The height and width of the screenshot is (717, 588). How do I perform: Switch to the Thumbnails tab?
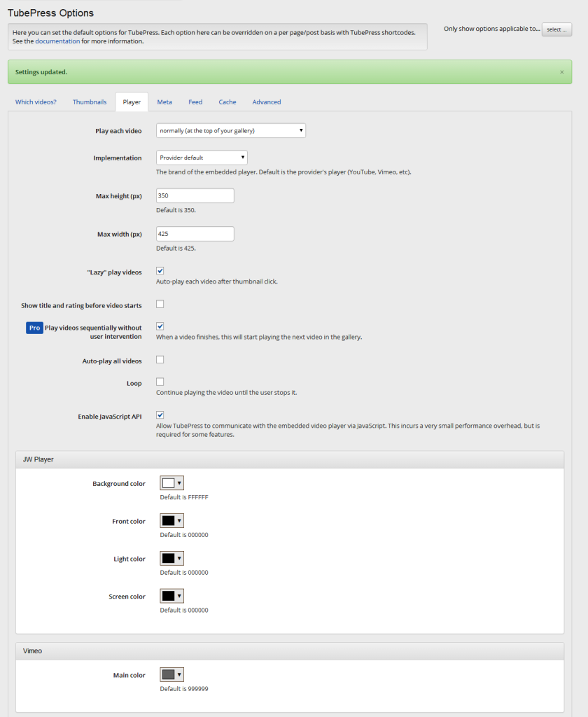tap(90, 102)
